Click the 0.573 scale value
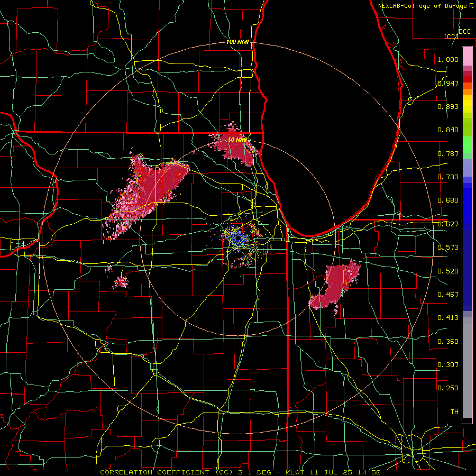This screenshot has height=476, width=476. coord(448,248)
